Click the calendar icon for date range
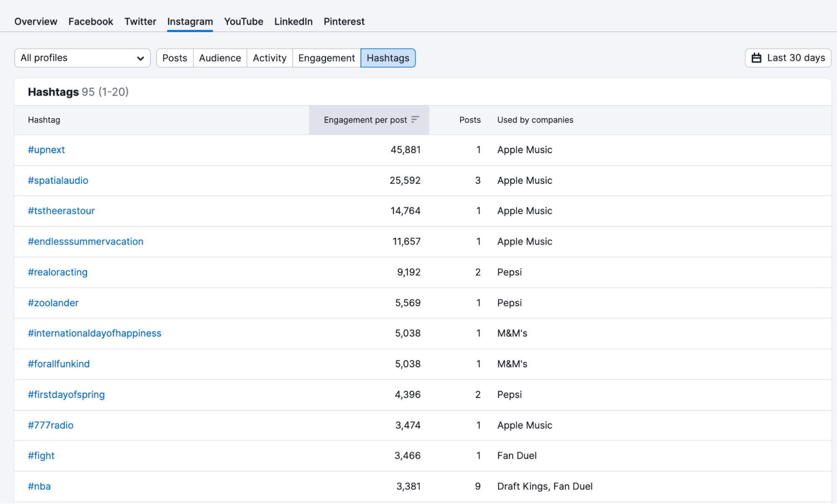 click(756, 58)
